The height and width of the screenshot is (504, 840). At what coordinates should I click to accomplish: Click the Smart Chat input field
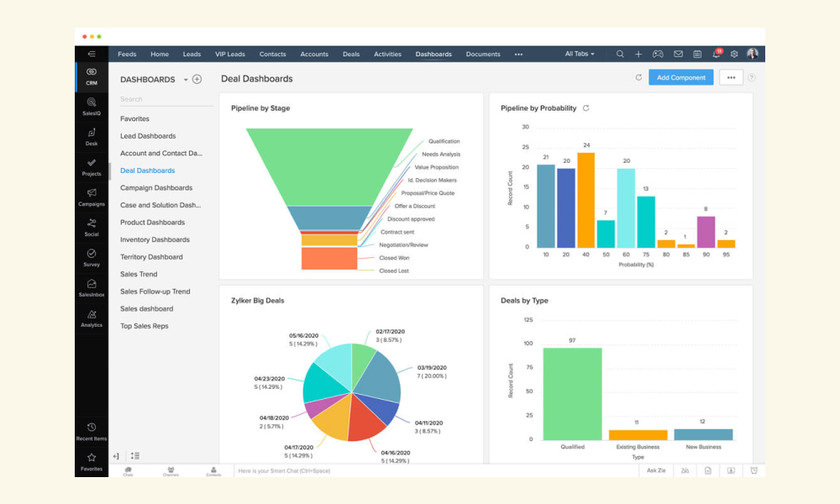click(436, 470)
